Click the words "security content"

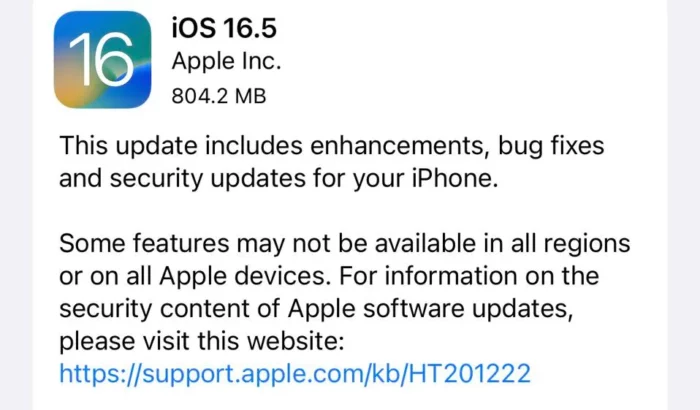point(169,309)
